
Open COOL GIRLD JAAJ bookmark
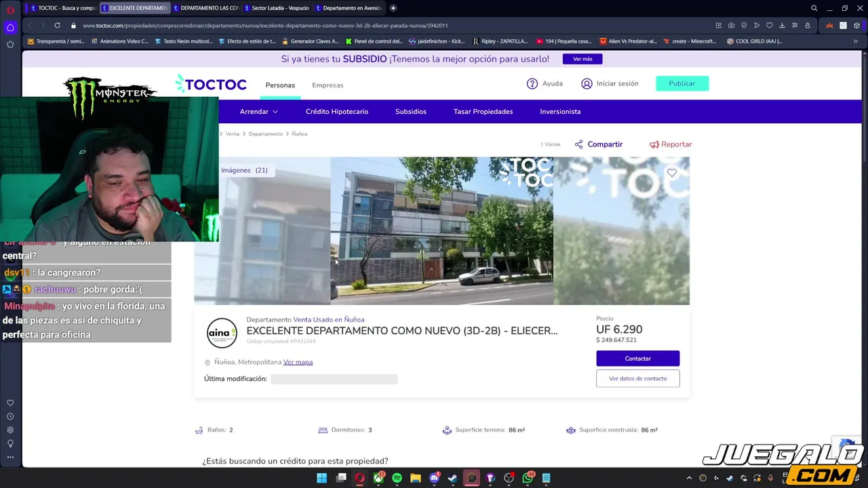(x=754, y=41)
